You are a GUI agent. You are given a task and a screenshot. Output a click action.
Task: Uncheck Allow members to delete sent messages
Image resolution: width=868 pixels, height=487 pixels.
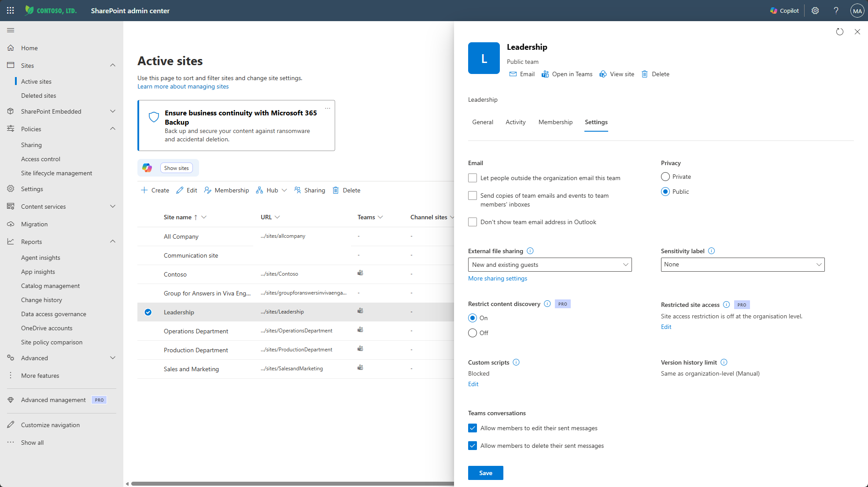pyautogui.click(x=473, y=446)
